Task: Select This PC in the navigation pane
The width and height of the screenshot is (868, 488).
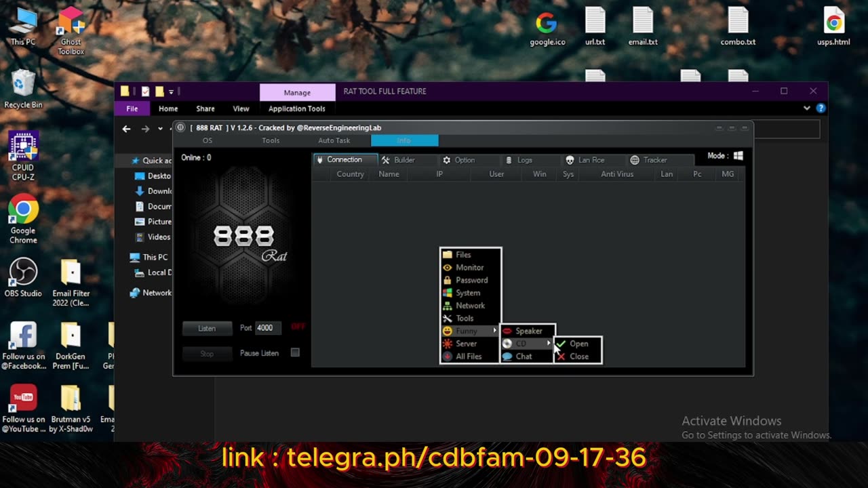Action: click(150, 258)
